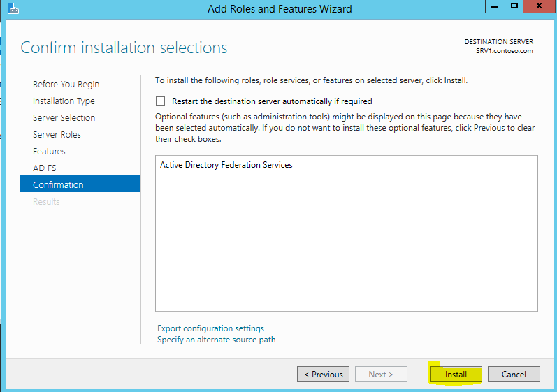The height and width of the screenshot is (392, 557).
Task: Go to Installation Type step
Action: click(64, 101)
